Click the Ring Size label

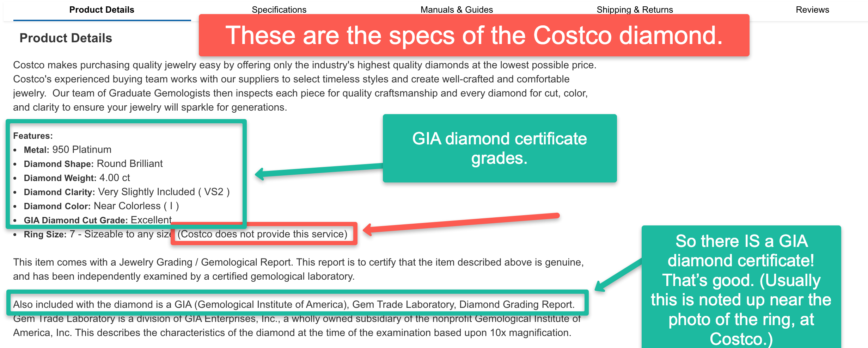(45, 234)
